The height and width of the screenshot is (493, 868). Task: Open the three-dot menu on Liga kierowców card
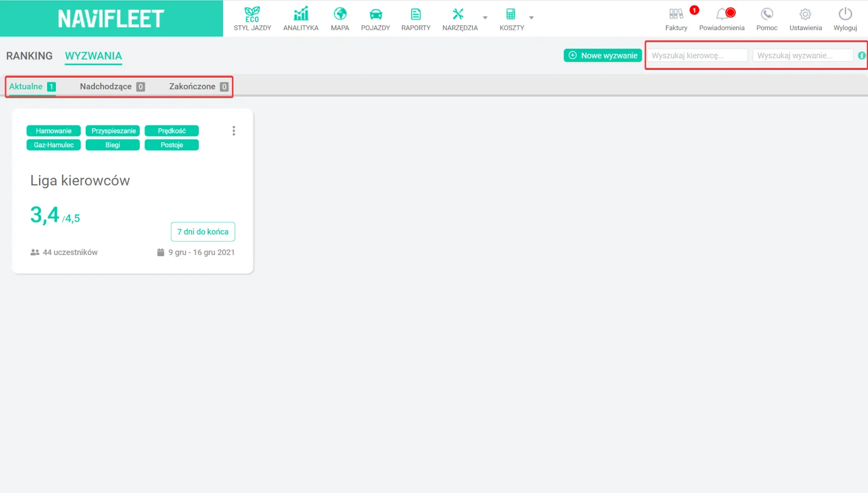234,131
